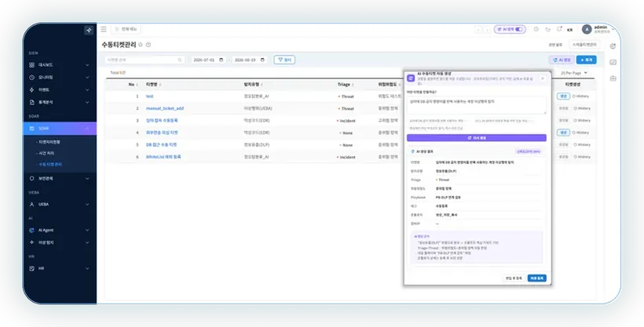Click the notification bell icon in the header
This screenshot has width=644, height=327.
[559, 29]
